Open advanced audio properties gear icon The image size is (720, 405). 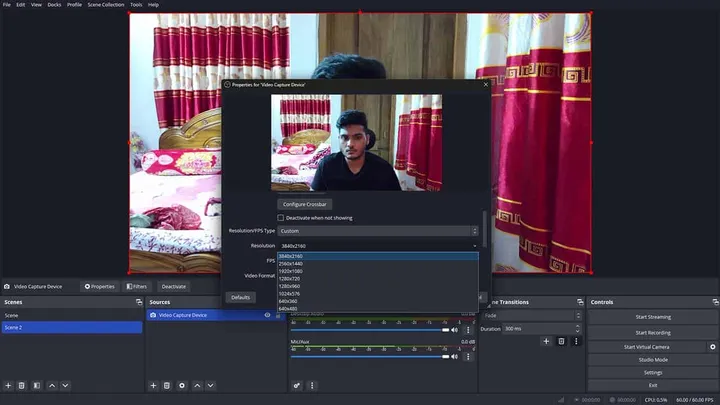click(297, 385)
